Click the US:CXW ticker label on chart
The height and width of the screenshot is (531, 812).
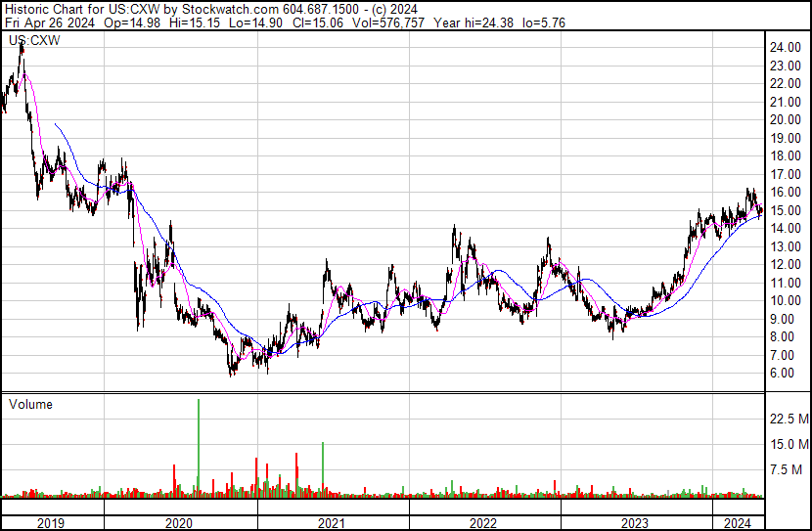[30, 40]
